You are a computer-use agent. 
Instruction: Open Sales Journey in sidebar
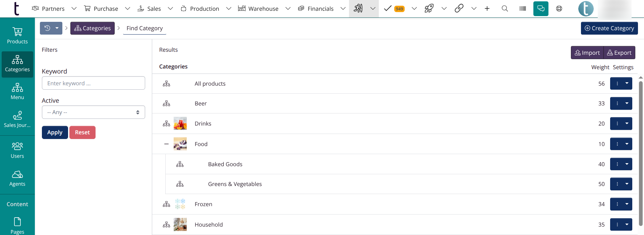pyautogui.click(x=17, y=120)
